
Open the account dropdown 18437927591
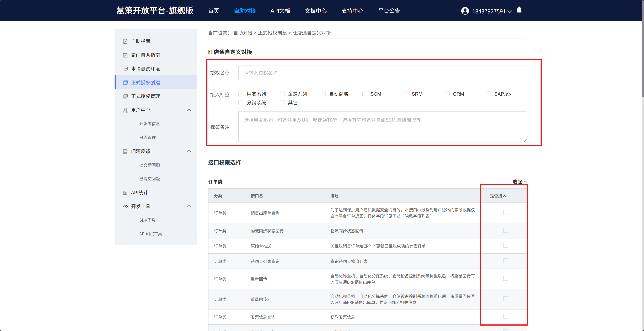coord(492,11)
